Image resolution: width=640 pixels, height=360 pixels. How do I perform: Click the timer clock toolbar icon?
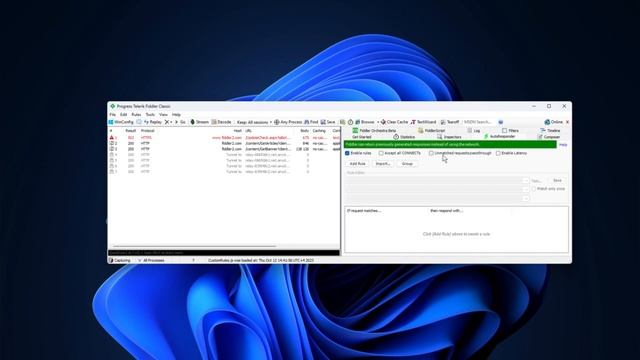tap(350, 122)
